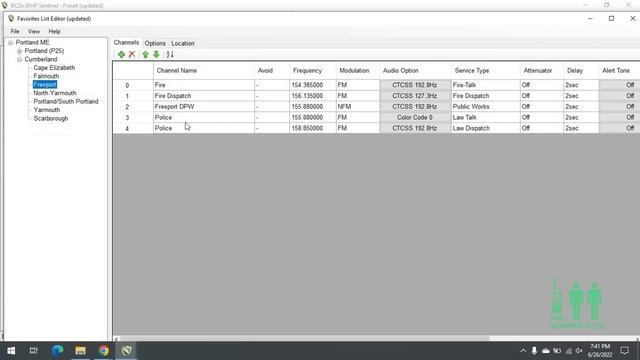Open the View menu
The image size is (640, 360).
[x=33, y=31]
